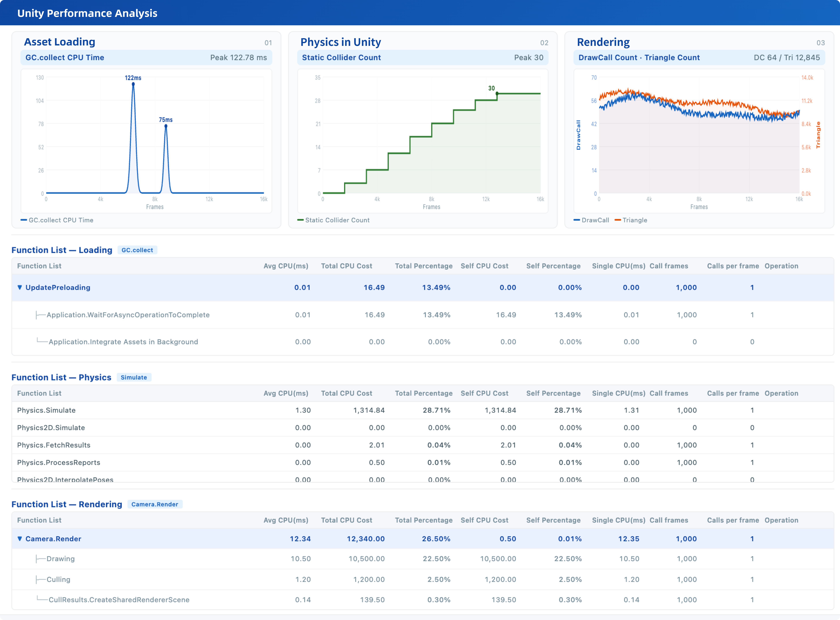The height and width of the screenshot is (620, 840).
Task: Click the 'Function List — Rendering' section heading
Action: tap(67, 504)
